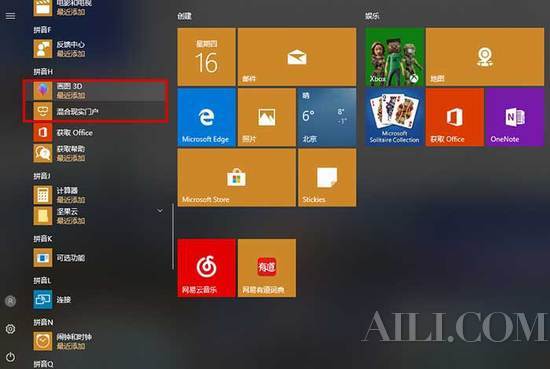Launch the purple OneNote tile
Viewport: 550px width, 369px height.
tap(515, 117)
